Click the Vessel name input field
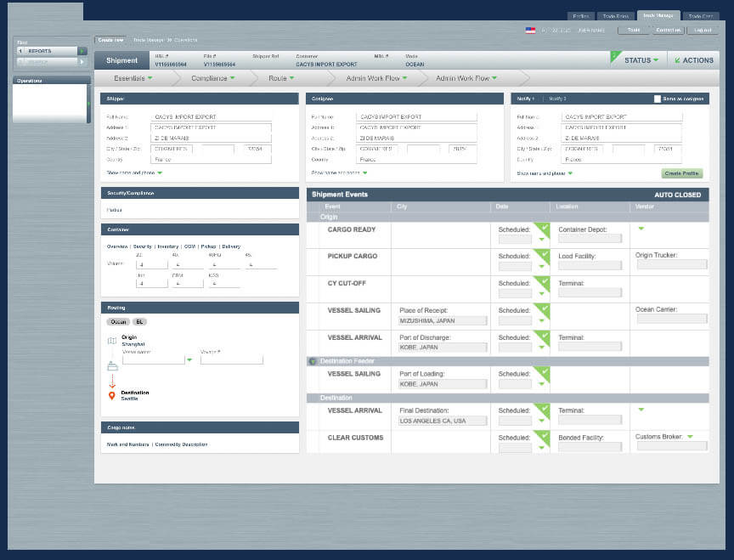Image resolution: width=734 pixels, height=560 pixels. tap(154, 359)
